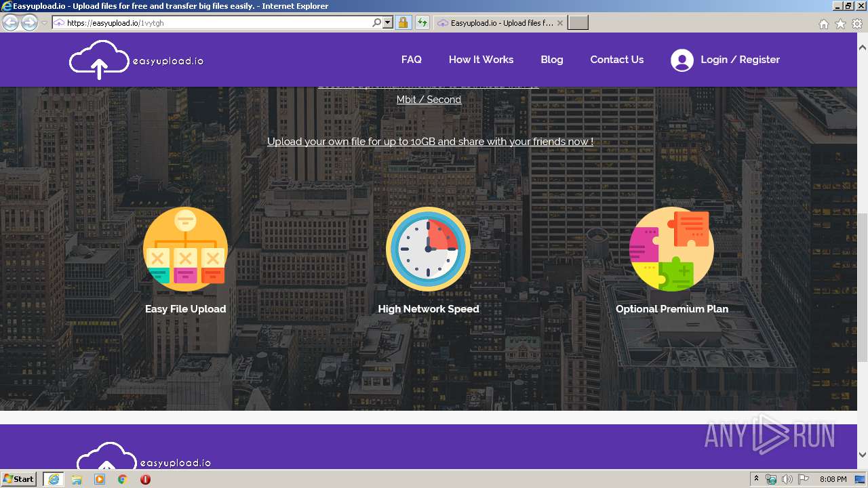Screen dimensions: 868x488
Task: Click Upload your own file up to 10GB link
Action: (x=430, y=142)
